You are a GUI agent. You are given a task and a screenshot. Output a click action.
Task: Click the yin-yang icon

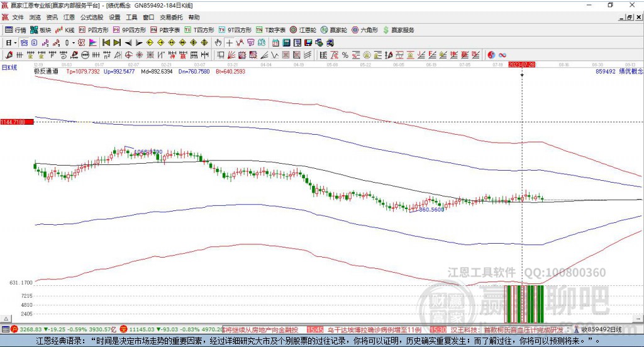click(491, 55)
